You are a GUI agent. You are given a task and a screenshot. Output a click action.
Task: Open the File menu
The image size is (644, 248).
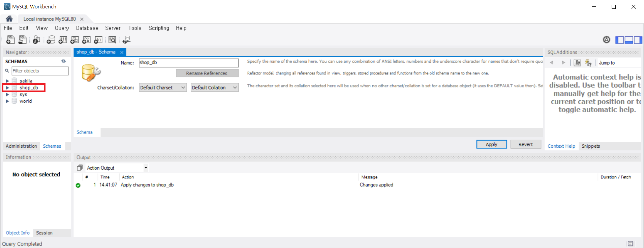pos(8,28)
